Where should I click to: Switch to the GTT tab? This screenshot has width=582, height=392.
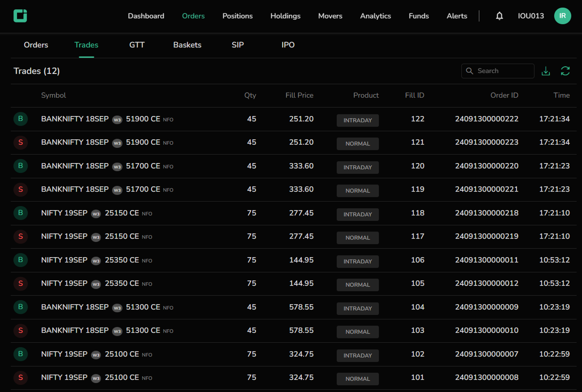coord(137,45)
